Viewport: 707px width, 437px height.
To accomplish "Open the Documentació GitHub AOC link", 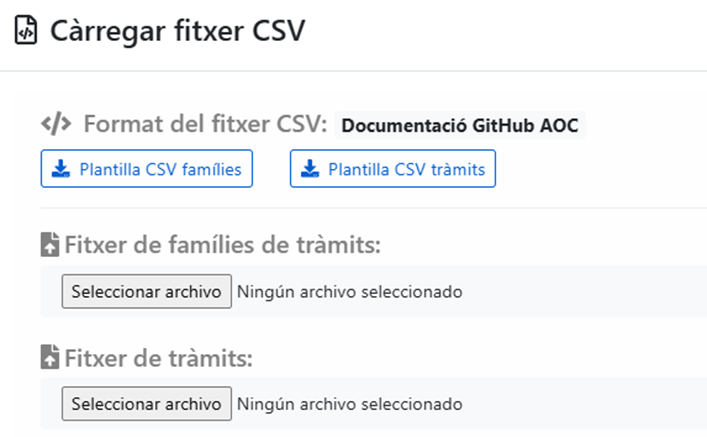I will click(x=459, y=126).
